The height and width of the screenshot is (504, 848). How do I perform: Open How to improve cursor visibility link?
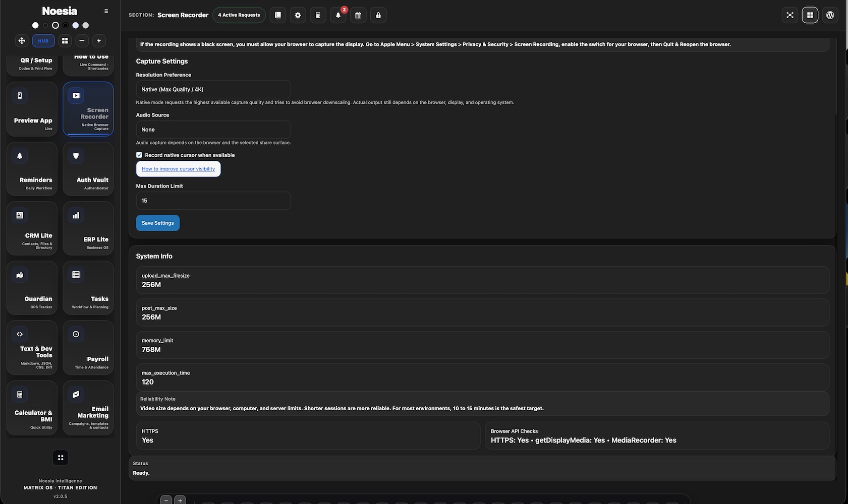[178, 169]
